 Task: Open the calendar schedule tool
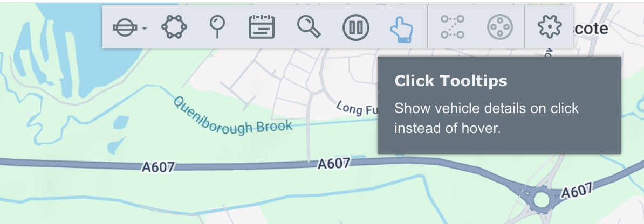262,27
